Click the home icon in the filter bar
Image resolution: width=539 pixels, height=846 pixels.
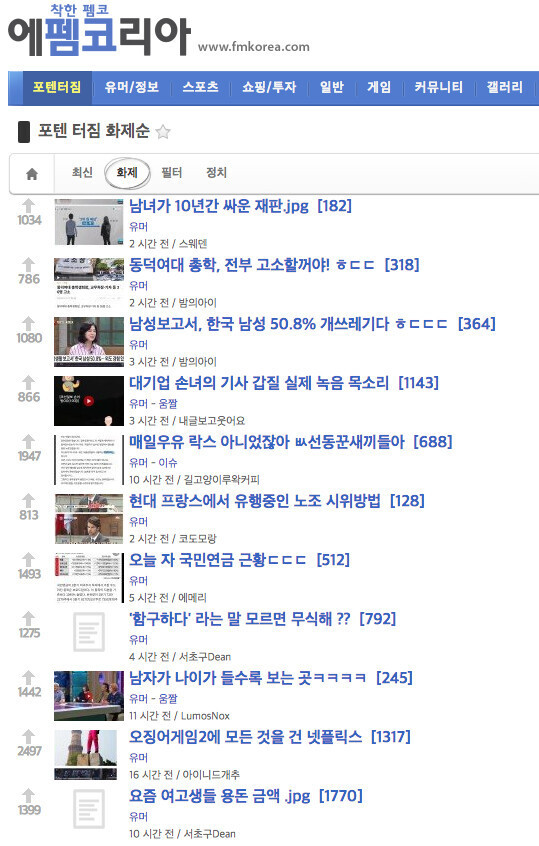point(32,174)
